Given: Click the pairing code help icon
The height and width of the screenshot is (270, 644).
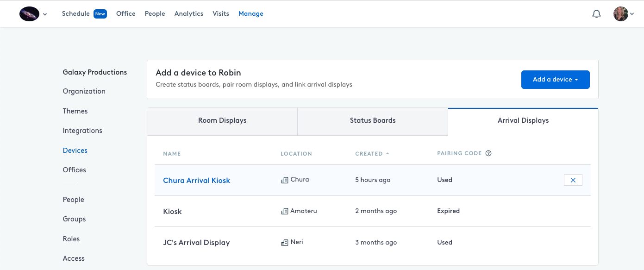Looking at the screenshot, I should point(488,154).
